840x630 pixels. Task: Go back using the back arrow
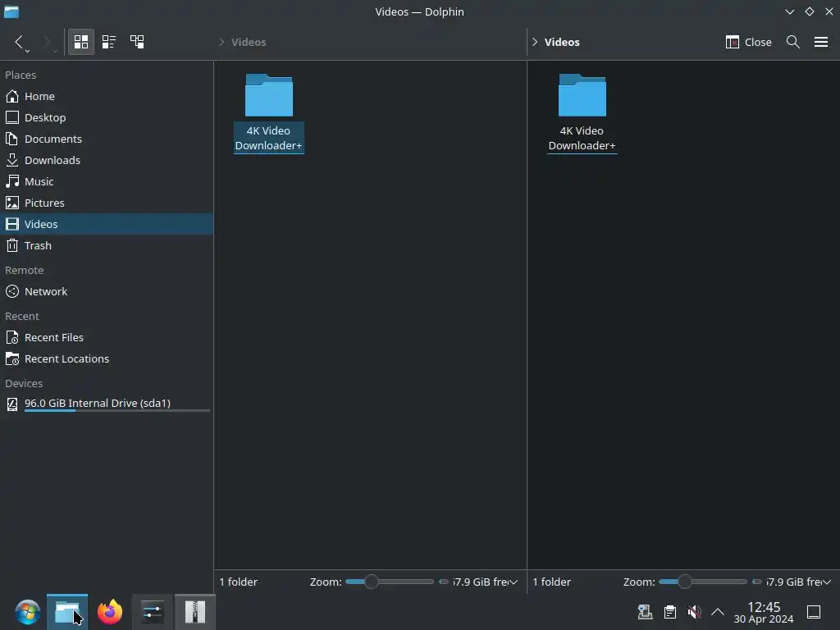click(18, 41)
